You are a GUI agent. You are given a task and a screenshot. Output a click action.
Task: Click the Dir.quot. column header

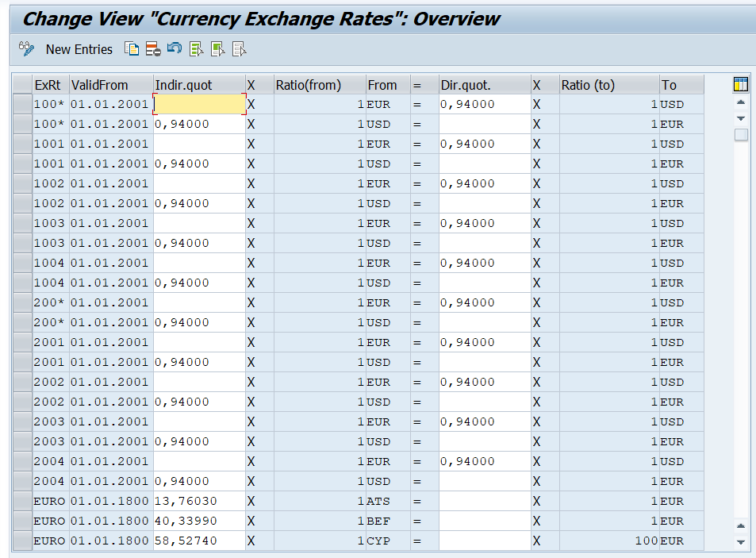coord(485,85)
